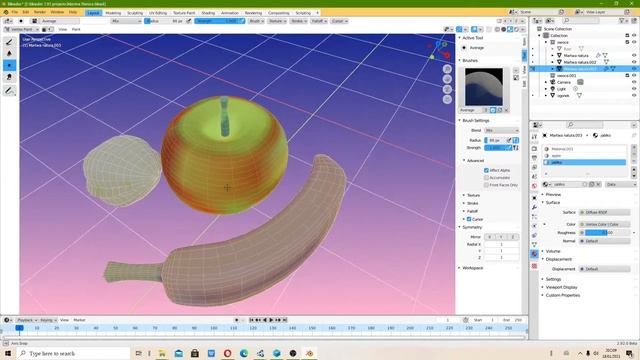Toggle Cursor checkbox in brush settings
The width and height of the screenshot is (640, 360).
tap(469, 219)
